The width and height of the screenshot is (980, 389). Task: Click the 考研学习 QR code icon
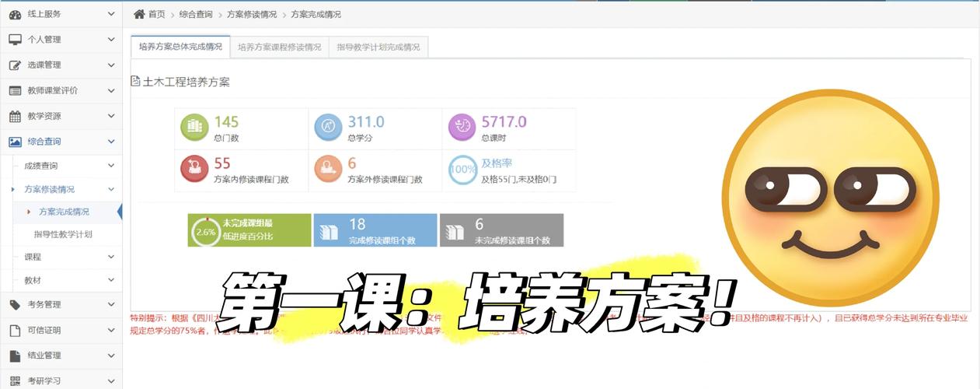[15, 381]
